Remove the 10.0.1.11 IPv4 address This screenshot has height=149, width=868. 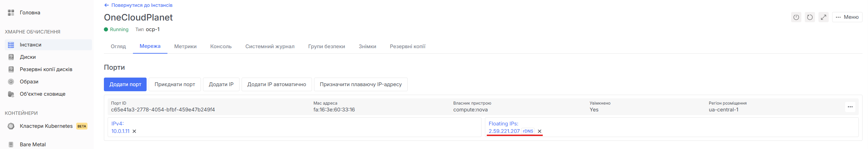coord(134,131)
